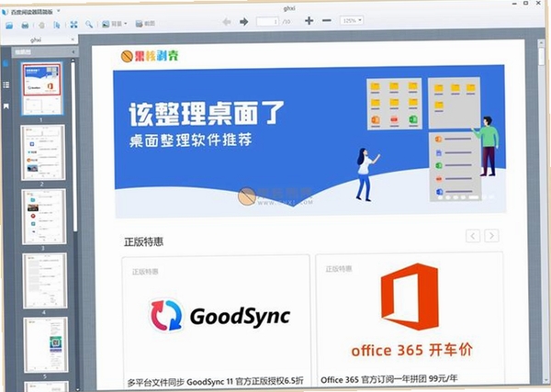Open the app title menu arrow
This screenshot has height=392, width=551.
pos(59,11)
